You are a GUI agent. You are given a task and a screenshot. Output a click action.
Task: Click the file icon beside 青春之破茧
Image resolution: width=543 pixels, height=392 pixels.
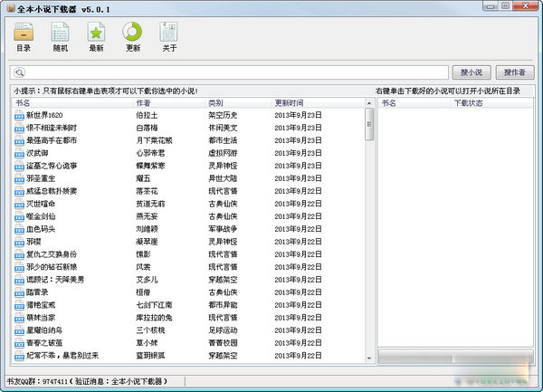tap(19, 343)
